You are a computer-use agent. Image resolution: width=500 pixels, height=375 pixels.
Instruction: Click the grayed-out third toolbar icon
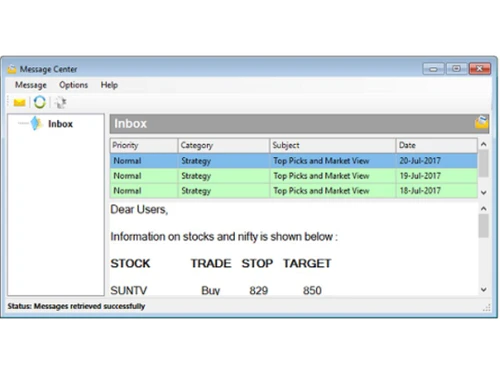pyautogui.click(x=60, y=102)
